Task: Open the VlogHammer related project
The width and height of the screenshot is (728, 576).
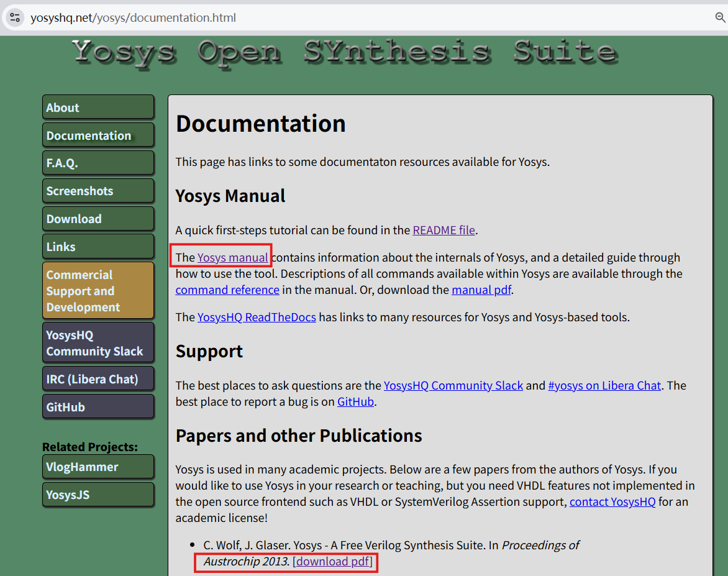Action: pyautogui.click(x=98, y=467)
